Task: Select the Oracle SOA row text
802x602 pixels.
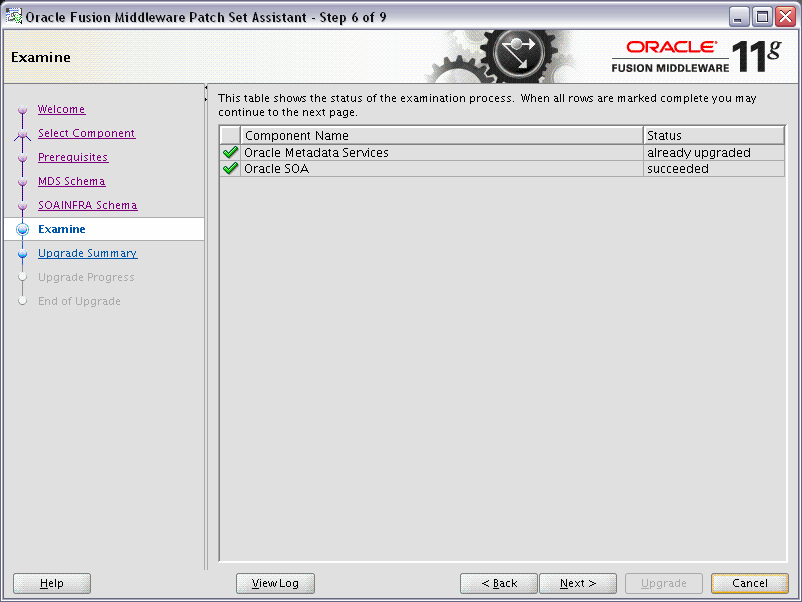Action: click(x=276, y=168)
